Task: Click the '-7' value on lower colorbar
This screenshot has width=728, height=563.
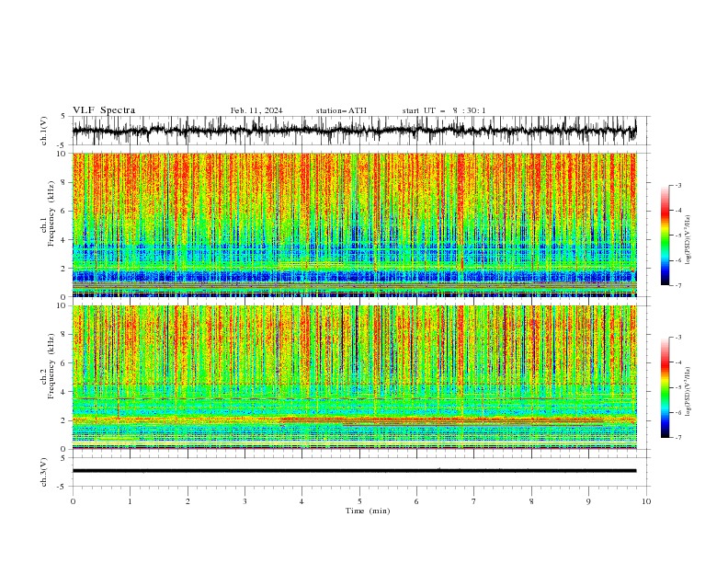Action: tap(677, 437)
